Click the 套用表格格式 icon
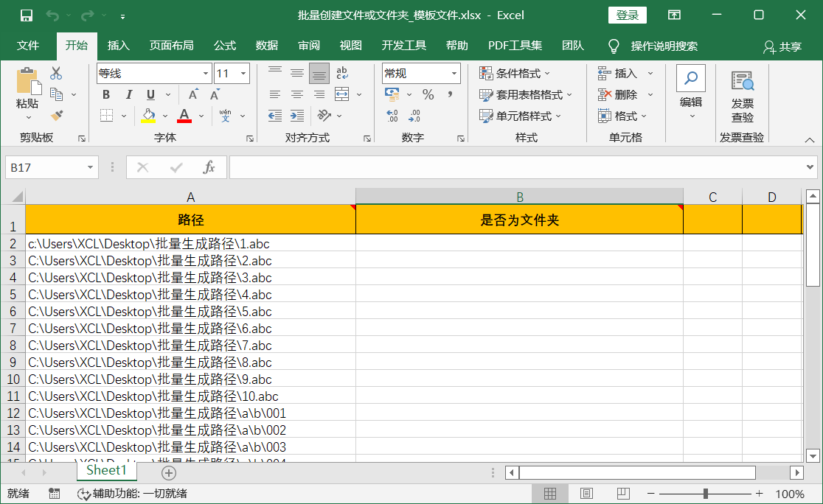 pos(485,94)
